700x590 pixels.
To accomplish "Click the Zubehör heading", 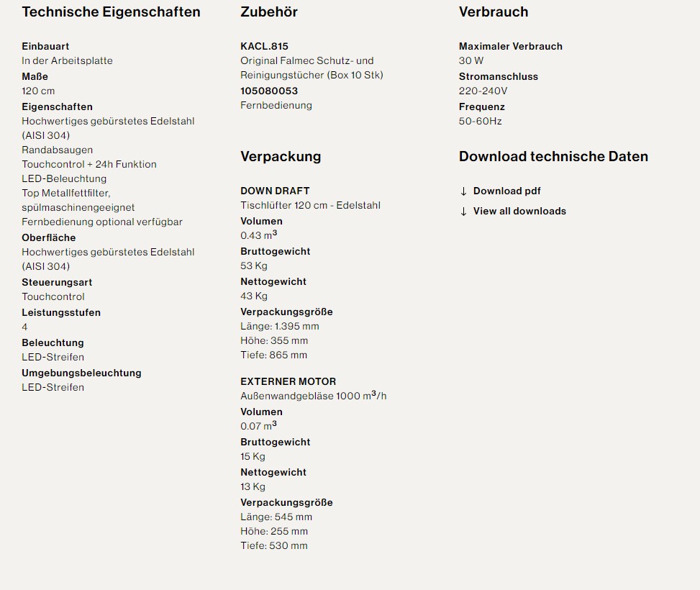I will pyautogui.click(x=268, y=12).
